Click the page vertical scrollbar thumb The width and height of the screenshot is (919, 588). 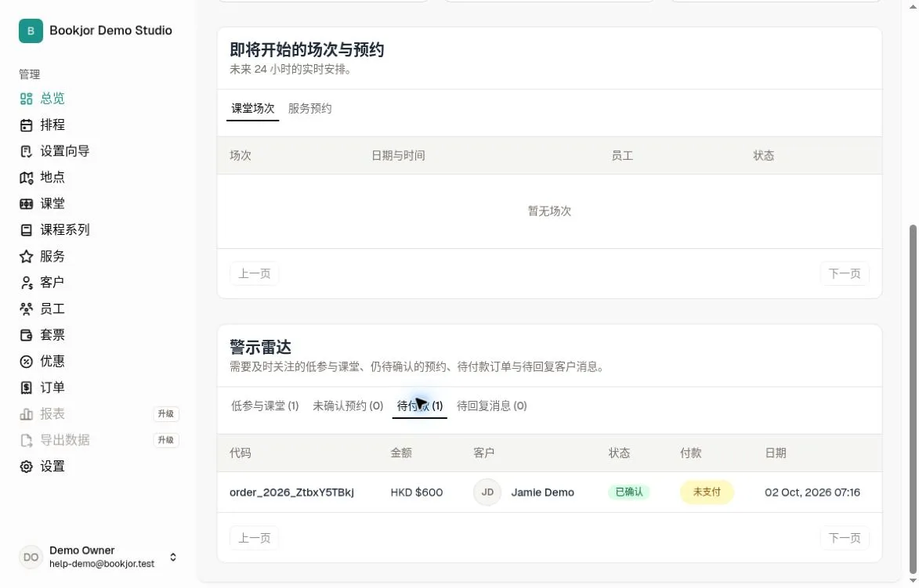(x=913, y=399)
